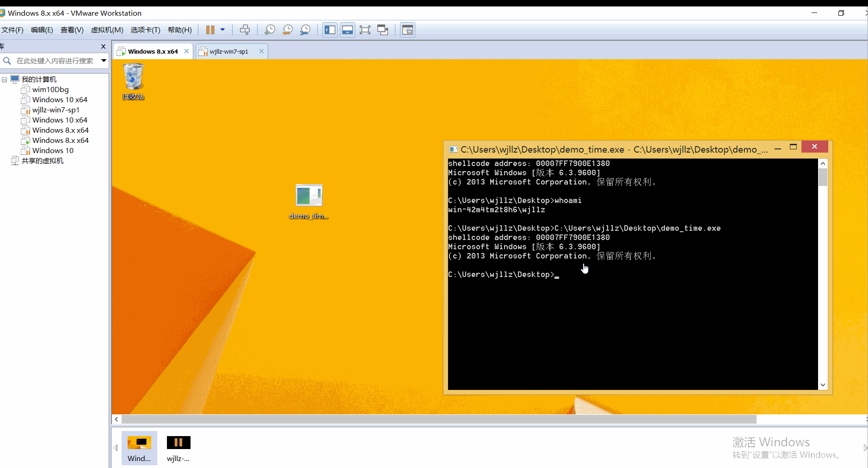The height and width of the screenshot is (468, 868).
Task: Select the Wind... thumbnail in the thumbnail bar
Action: pyautogui.click(x=139, y=448)
